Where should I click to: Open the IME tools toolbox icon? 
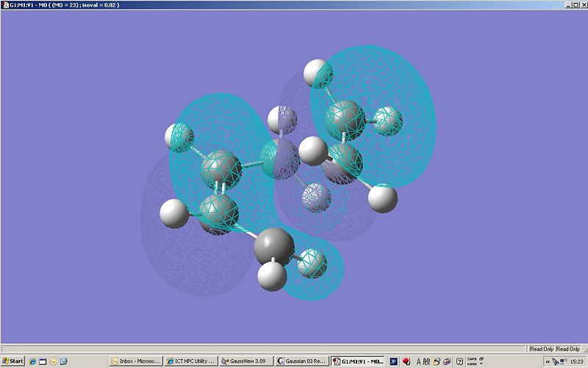tap(447, 361)
